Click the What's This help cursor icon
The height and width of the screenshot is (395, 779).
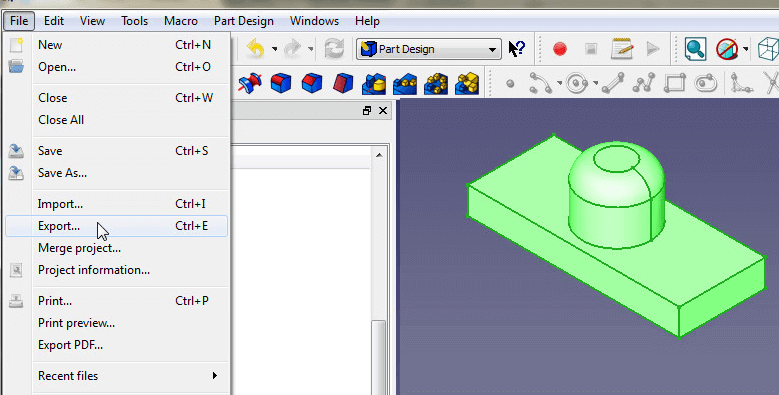[x=517, y=49]
